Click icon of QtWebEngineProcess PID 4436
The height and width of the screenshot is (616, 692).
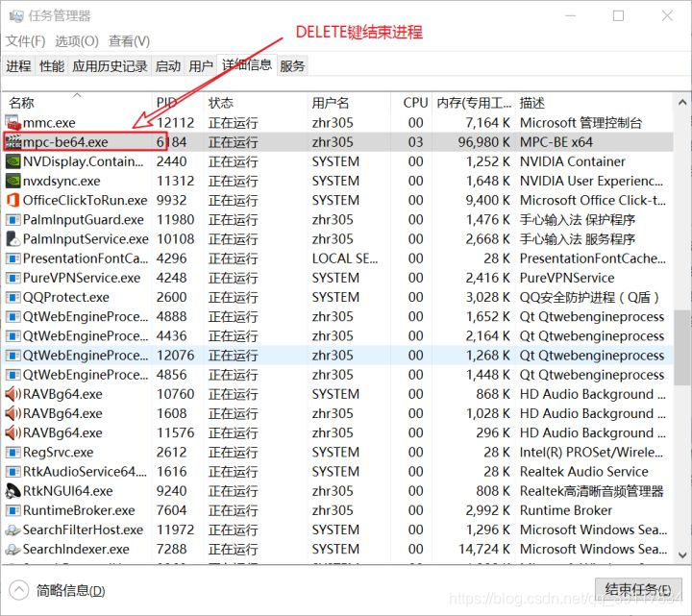tap(12, 336)
